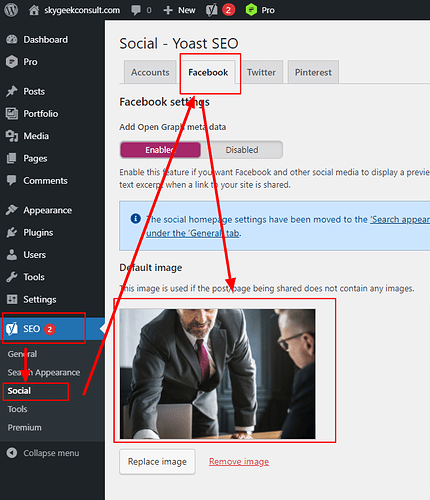Click red notification badge 2 in admin bar
The height and width of the screenshot is (500, 430).
[228, 10]
